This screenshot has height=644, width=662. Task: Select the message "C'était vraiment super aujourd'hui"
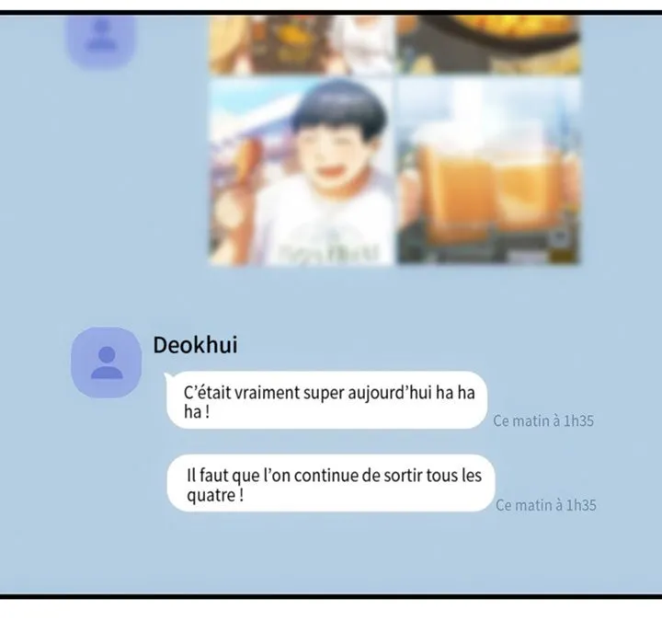click(x=327, y=400)
